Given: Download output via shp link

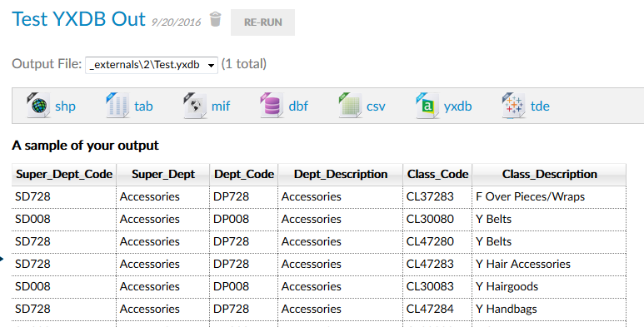Looking at the screenshot, I should click(x=65, y=107).
